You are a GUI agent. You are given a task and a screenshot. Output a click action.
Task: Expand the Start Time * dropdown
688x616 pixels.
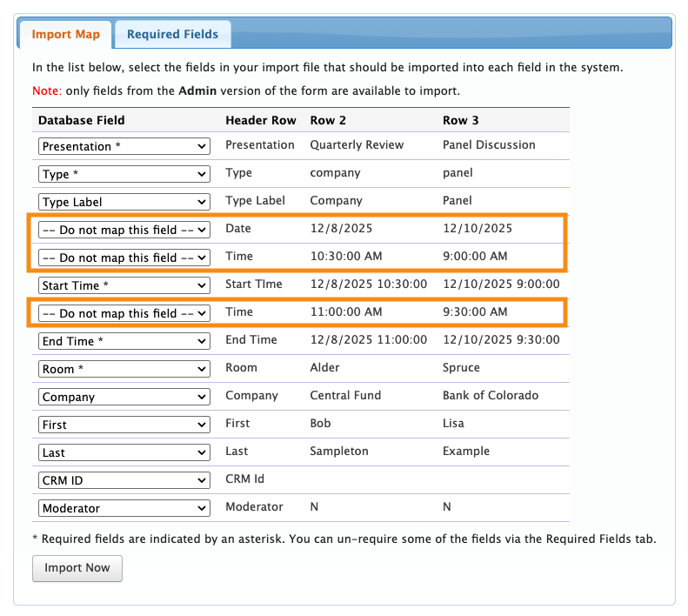coord(124,285)
